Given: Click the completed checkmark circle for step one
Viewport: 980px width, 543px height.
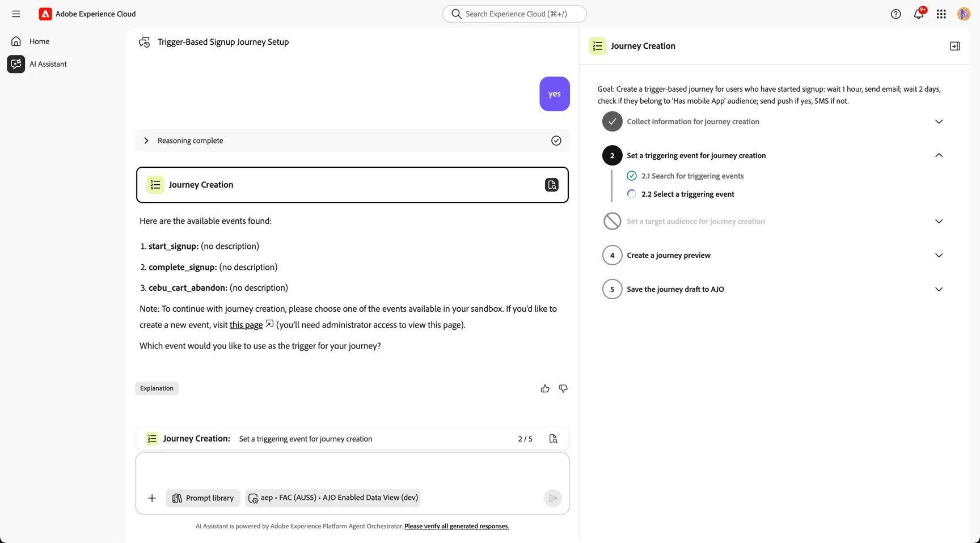Looking at the screenshot, I should pos(612,121).
